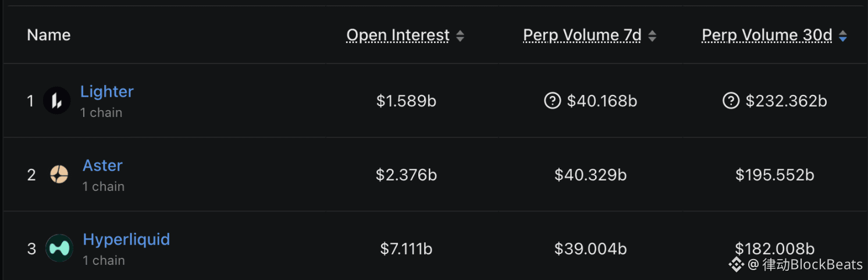Click the Binance Square watermark logo
The height and width of the screenshot is (280, 868).
[x=737, y=265]
